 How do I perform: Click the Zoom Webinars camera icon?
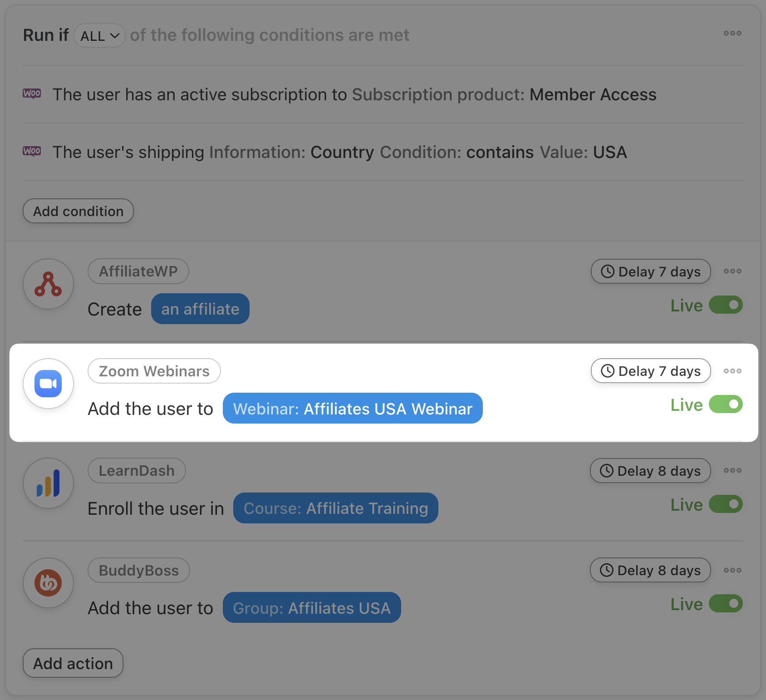(x=48, y=384)
